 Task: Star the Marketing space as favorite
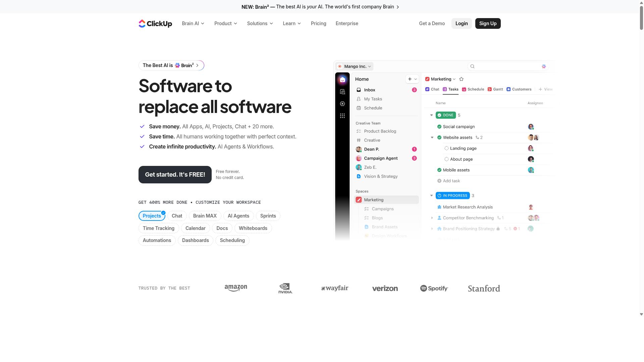[x=461, y=79]
